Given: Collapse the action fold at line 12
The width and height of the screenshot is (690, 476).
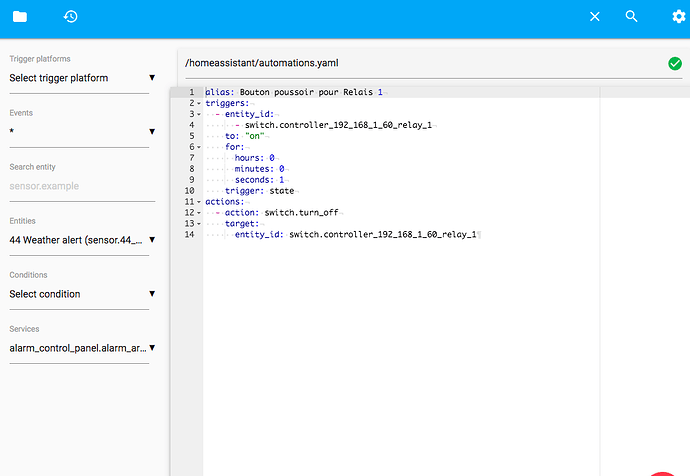Looking at the screenshot, I should 199,213.
